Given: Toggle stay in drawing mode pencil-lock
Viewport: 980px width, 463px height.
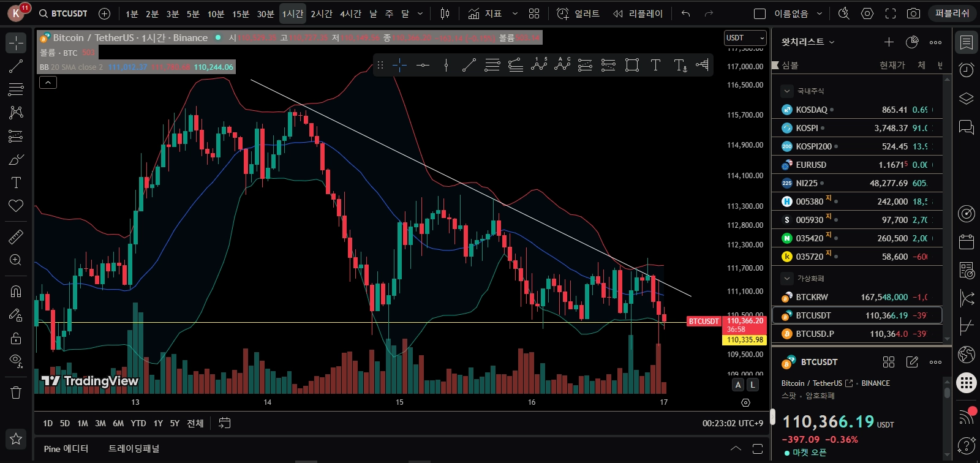Looking at the screenshot, I should [x=16, y=315].
